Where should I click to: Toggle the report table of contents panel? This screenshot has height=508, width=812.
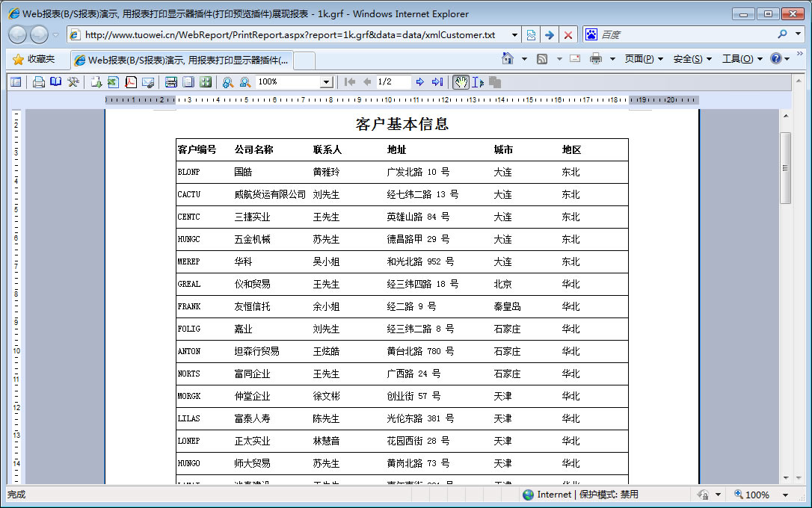pyautogui.click(x=16, y=82)
